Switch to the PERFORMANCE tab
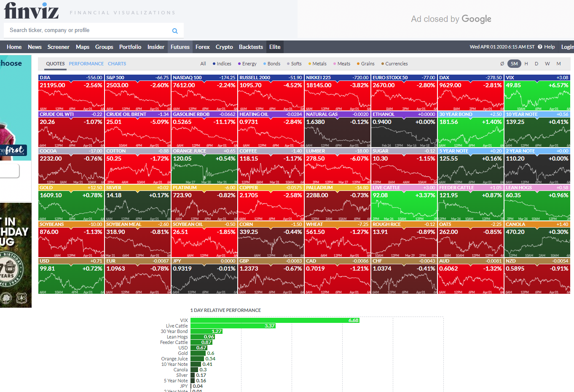This screenshot has width=574, height=392. 86,64
